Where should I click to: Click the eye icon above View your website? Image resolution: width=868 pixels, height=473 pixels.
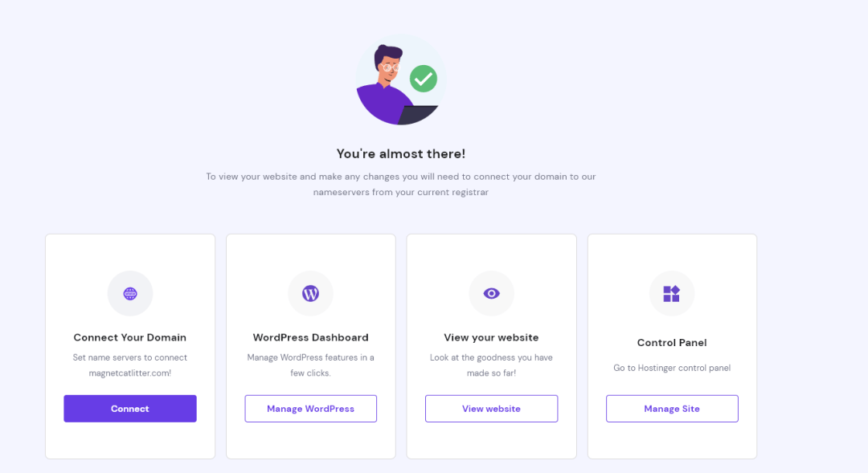click(x=491, y=294)
